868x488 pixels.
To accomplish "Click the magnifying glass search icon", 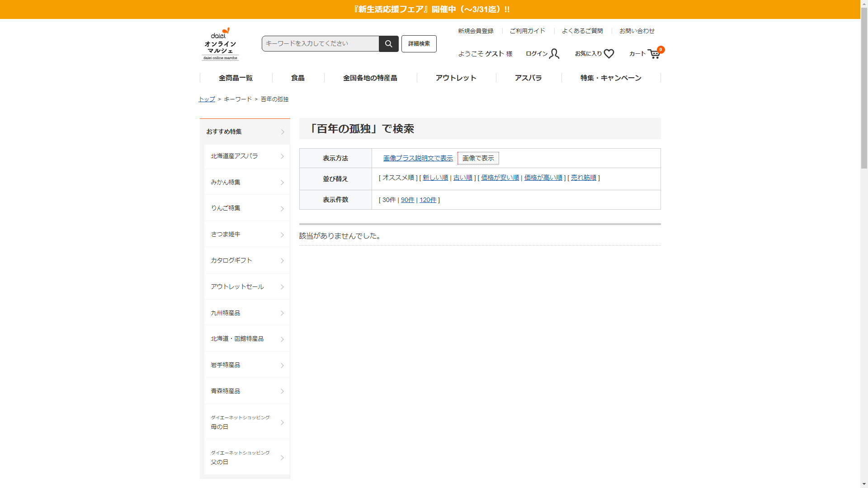I will point(388,44).
